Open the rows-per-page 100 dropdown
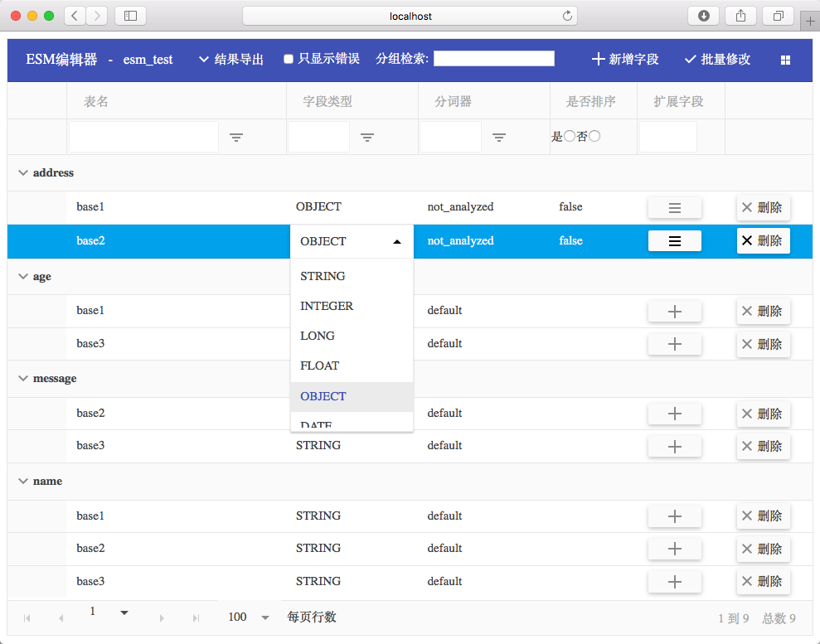The image size is (820, 644). click(x=265, y=617)
